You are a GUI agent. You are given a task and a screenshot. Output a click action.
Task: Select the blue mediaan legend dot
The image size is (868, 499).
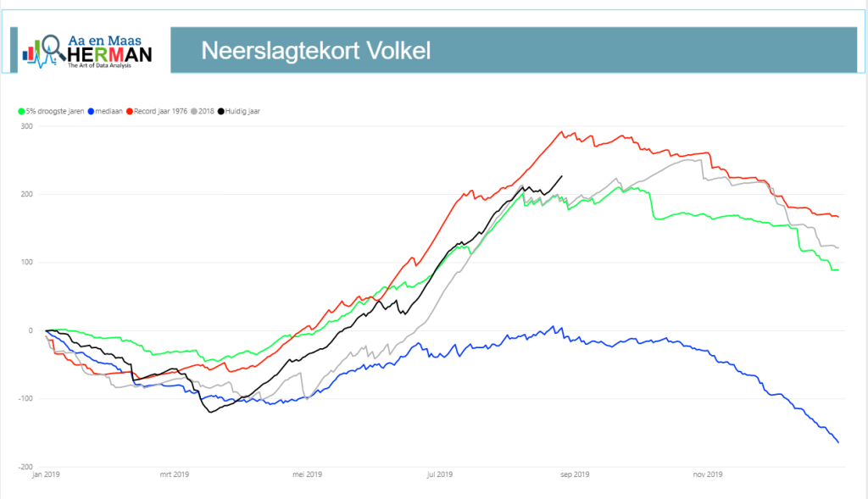pos(91,111)
